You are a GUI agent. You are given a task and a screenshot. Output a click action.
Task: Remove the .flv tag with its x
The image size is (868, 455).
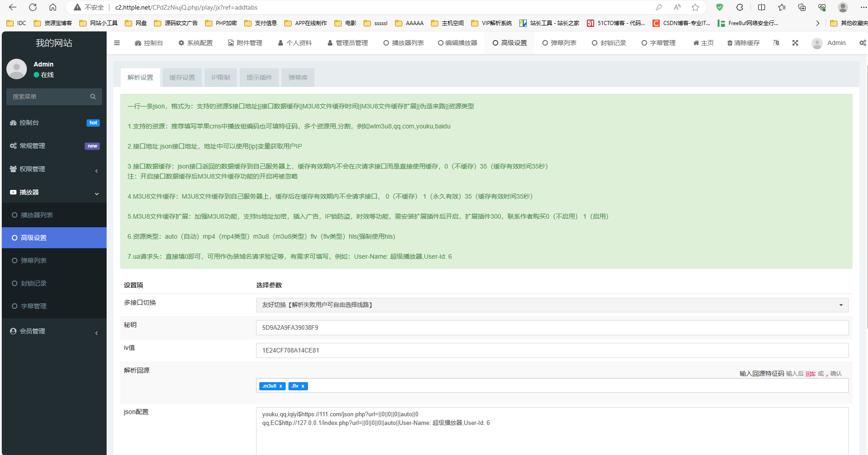303,386
